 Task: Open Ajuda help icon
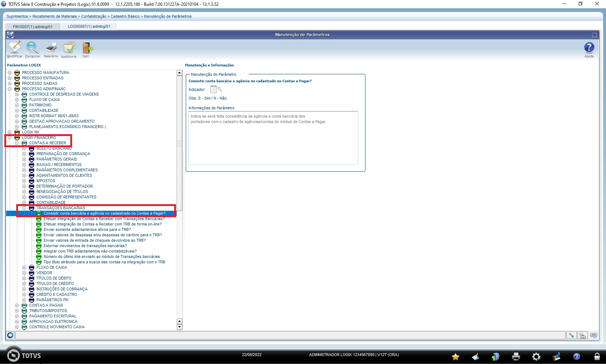[x=589, y=48]
